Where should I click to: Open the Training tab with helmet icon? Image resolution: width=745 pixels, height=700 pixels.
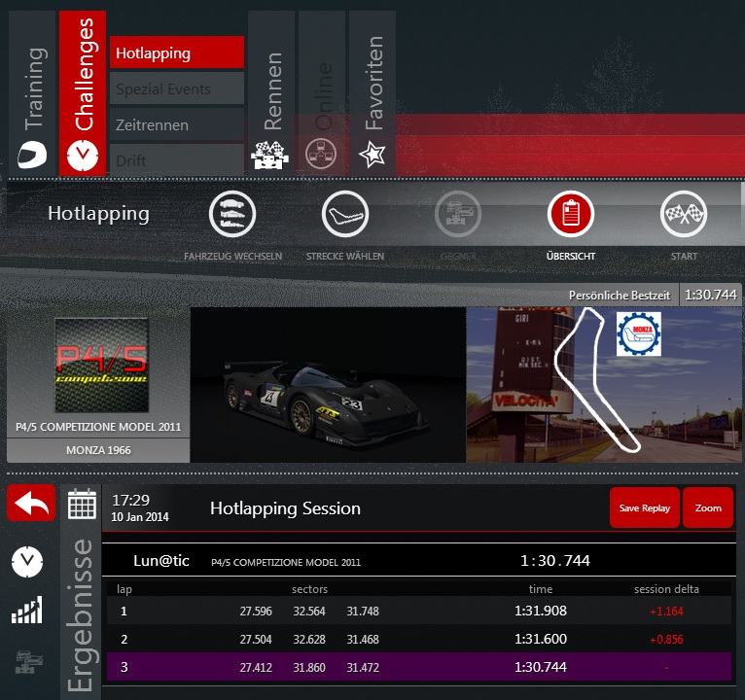click(x=32, y=93)
